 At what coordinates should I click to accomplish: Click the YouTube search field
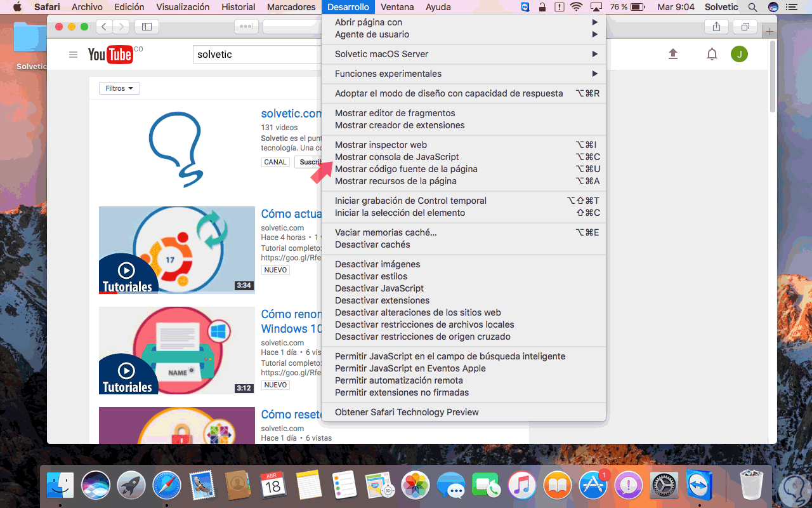pyautogui.click(x=258, y=55)
